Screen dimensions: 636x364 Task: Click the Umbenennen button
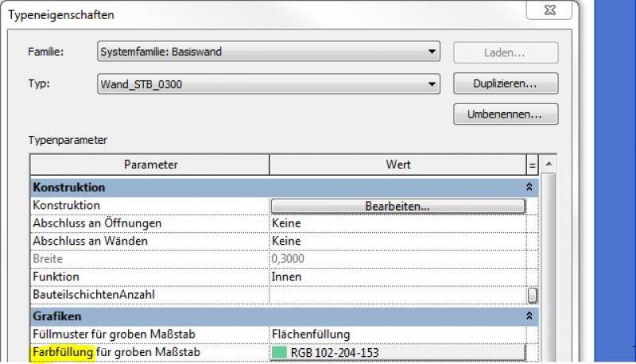[x=505, y=114]
